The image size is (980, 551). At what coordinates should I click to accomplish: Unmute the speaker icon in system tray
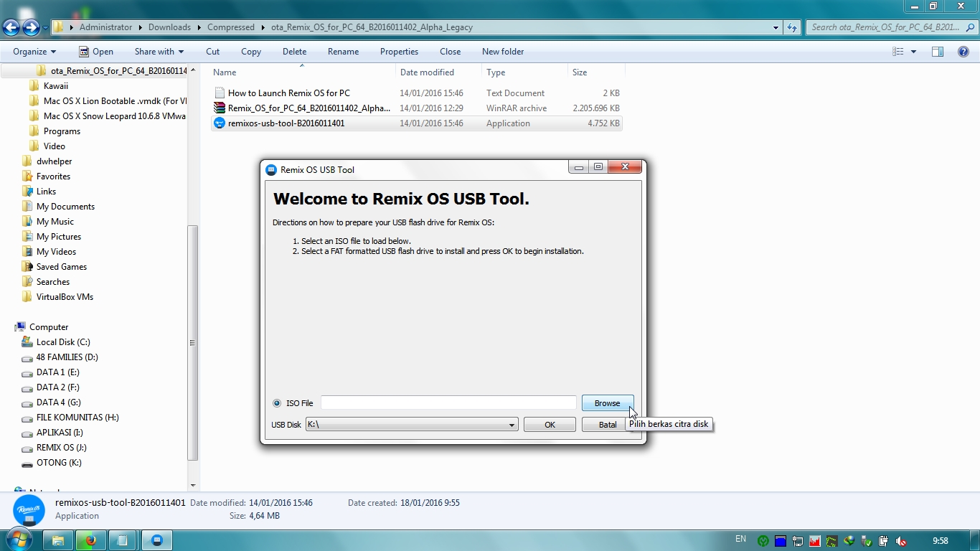(901, 541)
